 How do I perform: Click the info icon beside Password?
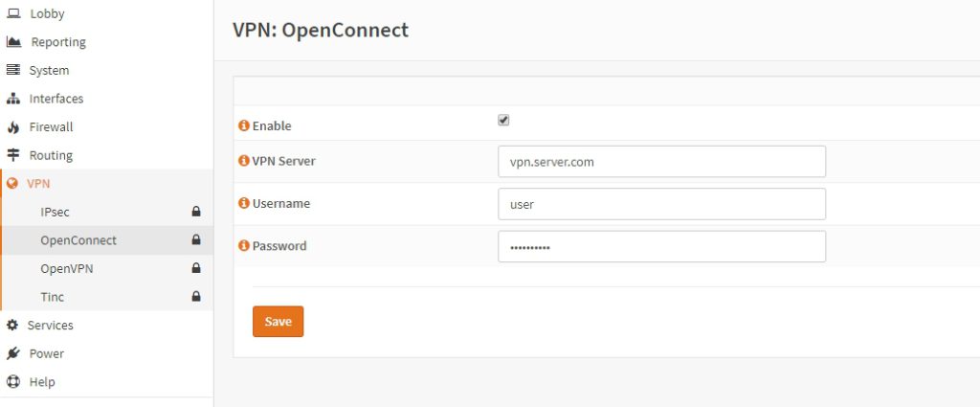tap(244, 246)
